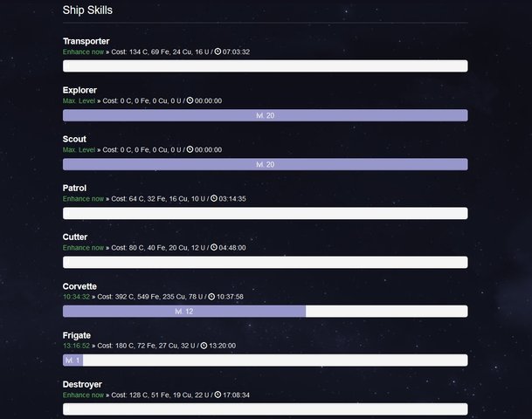Click the "Max. Level" label under Explorer

(x=79, y=101)
